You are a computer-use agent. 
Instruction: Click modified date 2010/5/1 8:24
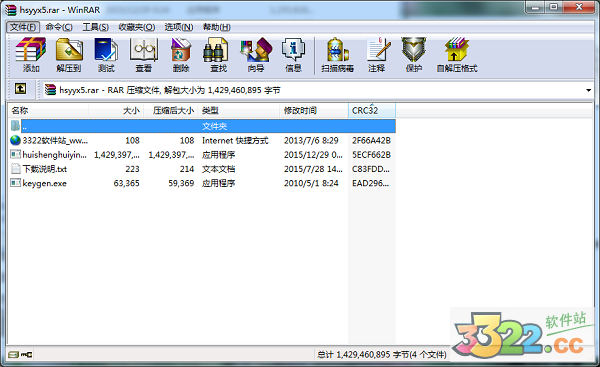click(311, 183)
